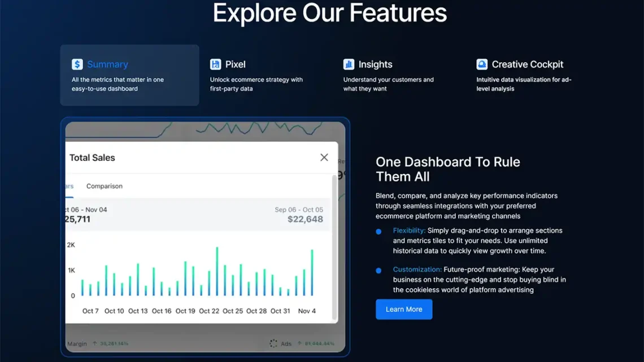Click the Oct 31 axis label
644x362 pixels.
(x=280, y=311)
